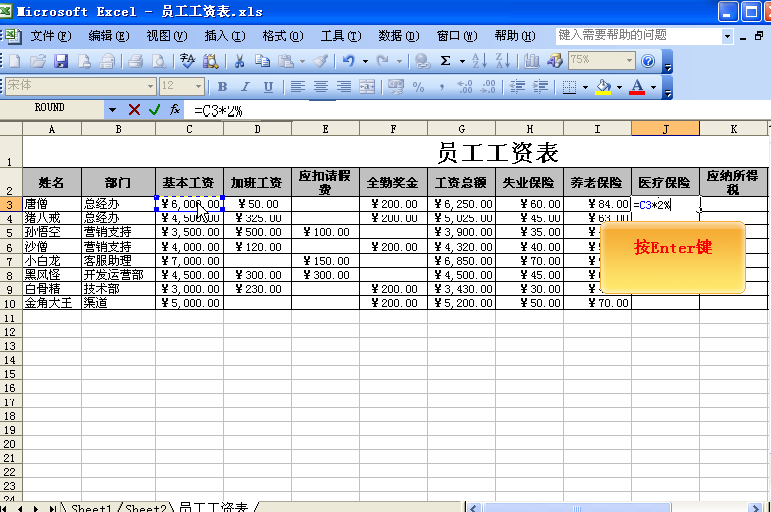Click the Print icon
The height and width of the screenshot is (512, 771).
[x=135, y=61]
